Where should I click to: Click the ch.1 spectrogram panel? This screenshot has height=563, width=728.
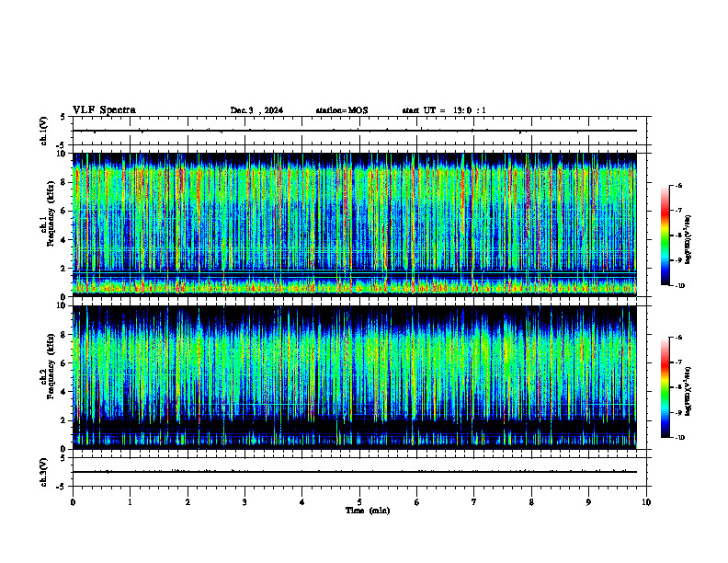coord(355,224)
